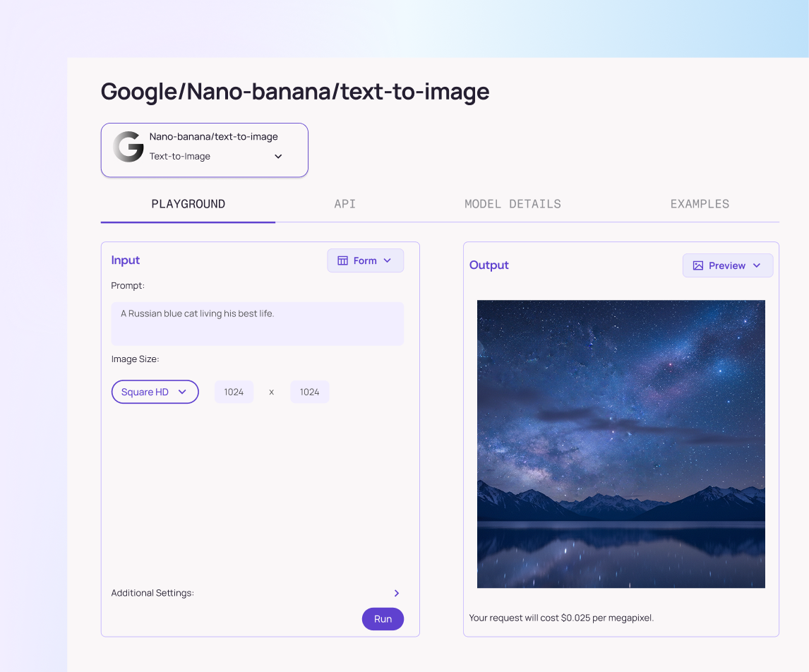Click the Additional Settings label
The height and width of the screenshot is (672, 809).
pyautogui.click(x=152, y=593)
